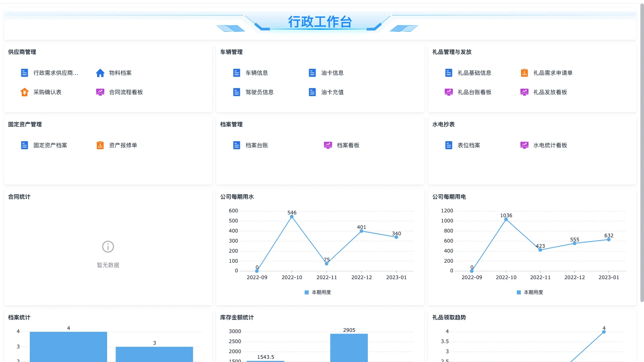Open the 礼品需求申请单 link
Image resolution: width=644 pixels, height=362 pixels.
tap(553, 73)
